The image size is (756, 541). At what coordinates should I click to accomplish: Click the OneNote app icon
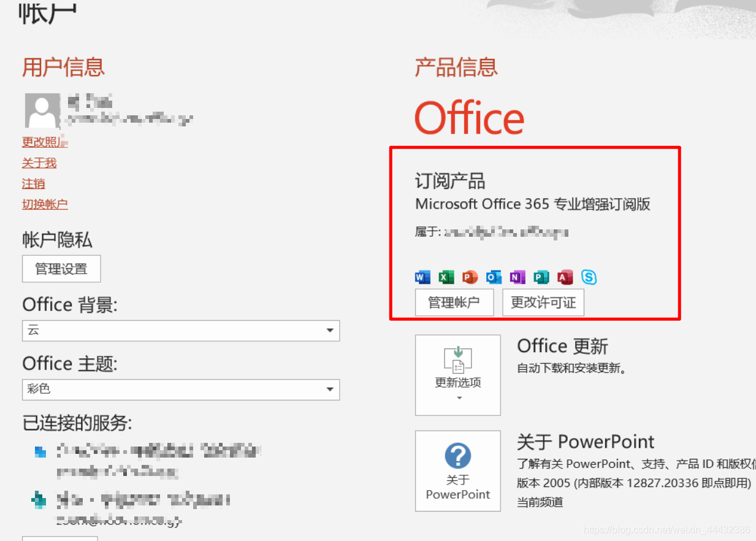[517, 277]
